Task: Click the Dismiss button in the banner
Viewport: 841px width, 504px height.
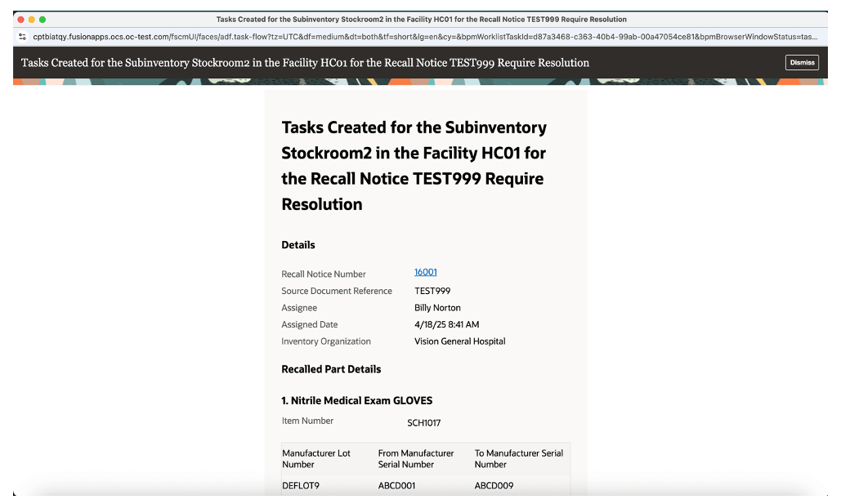Action: 802,63
